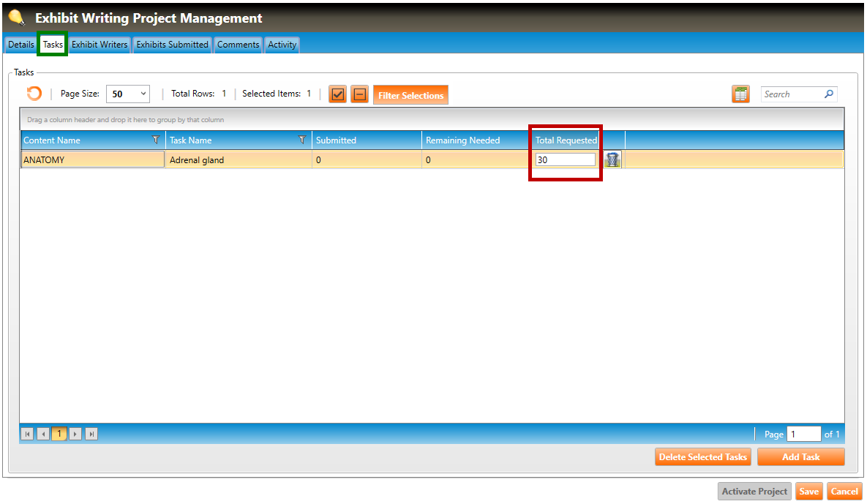Switch to the Exhibit Writers tab
This screenshot has height=504, width=867.
100,45
